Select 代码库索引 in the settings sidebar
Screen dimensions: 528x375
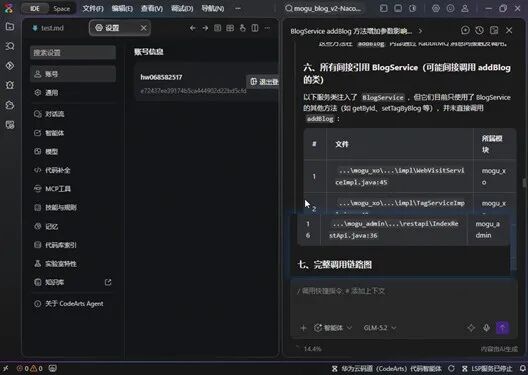(x=73, y=245)
